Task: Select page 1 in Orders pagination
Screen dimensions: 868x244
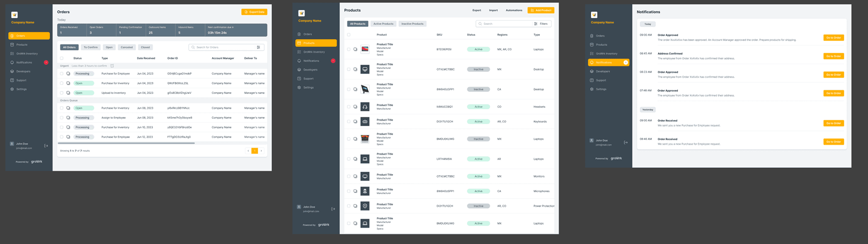Action: tap(255, 151)
